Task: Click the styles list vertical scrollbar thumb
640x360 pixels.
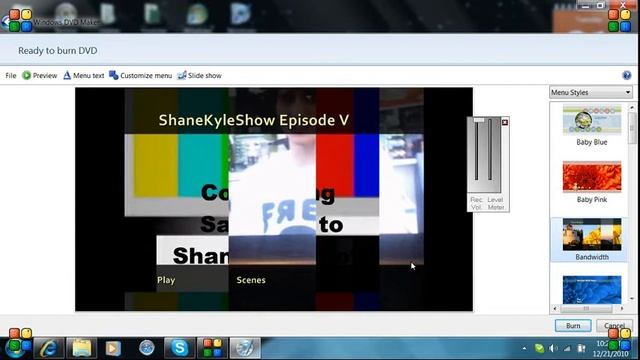Action: tap(632, 128)
